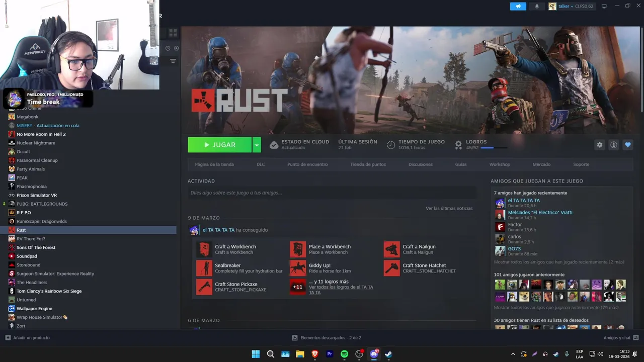
Task: Open Brave browser from the taskbar
Action: click(315, 354)
